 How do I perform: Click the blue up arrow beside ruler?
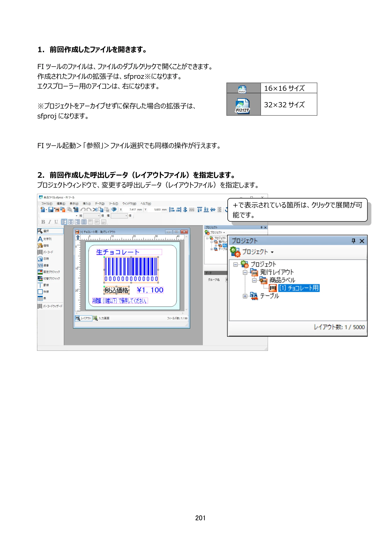tap(78, 238)
